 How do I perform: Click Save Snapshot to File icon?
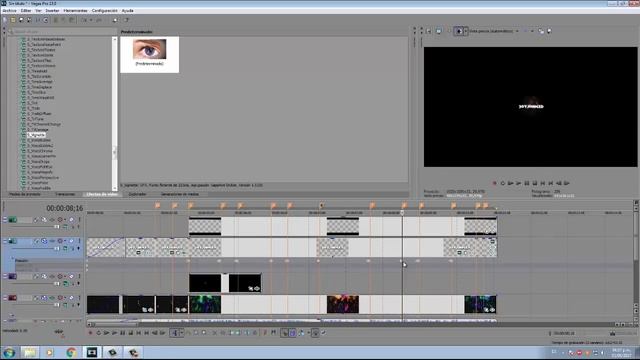(x=549, y=31)
